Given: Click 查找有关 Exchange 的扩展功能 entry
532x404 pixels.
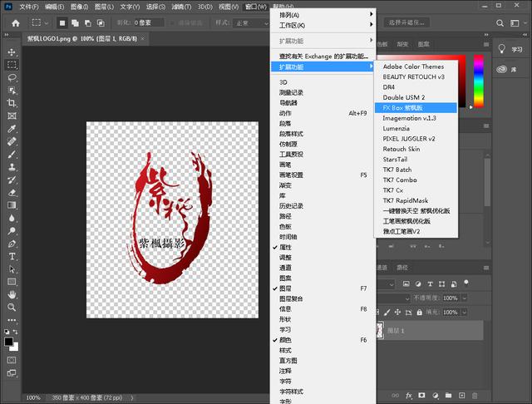Looking at the screenshot, I should point(323,57).
